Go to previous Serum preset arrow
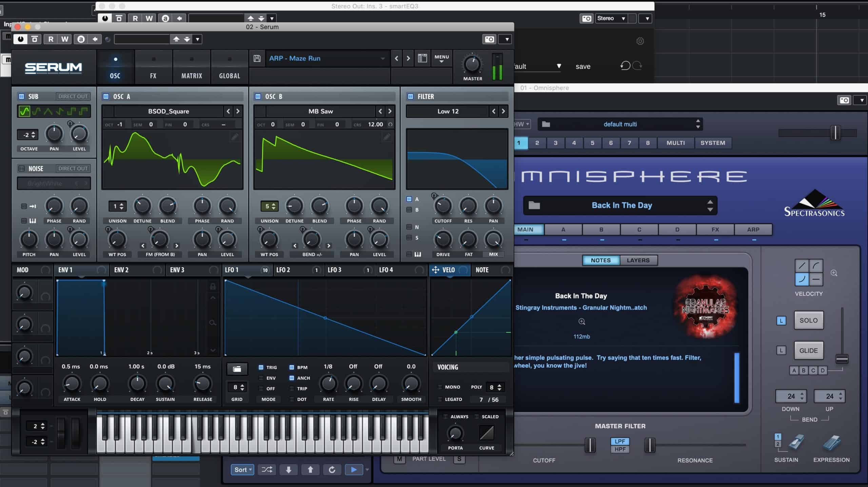868x487 pixels. [x=396, y=58]
